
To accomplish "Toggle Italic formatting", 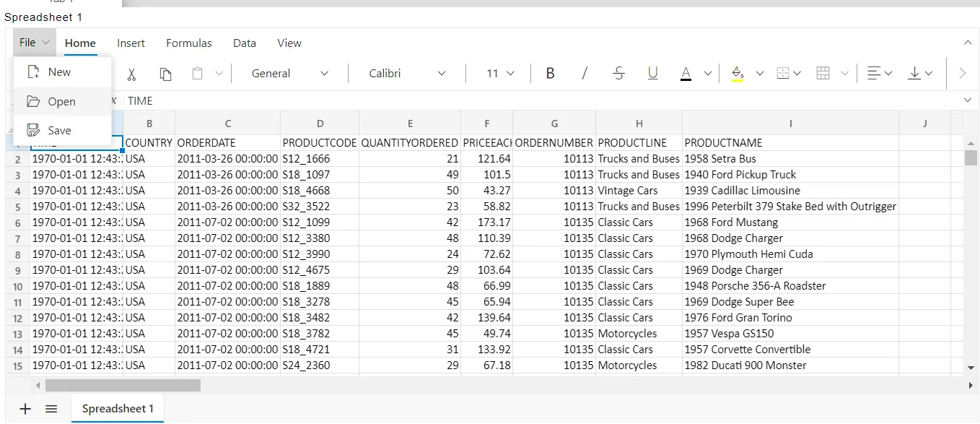I will pyautogui.click(x=585, y=74).
